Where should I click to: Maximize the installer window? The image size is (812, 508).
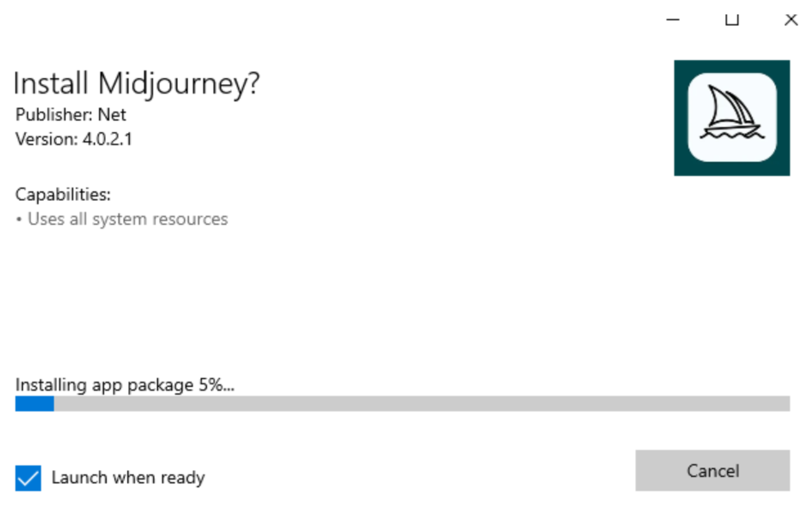(x=732, y=19)
